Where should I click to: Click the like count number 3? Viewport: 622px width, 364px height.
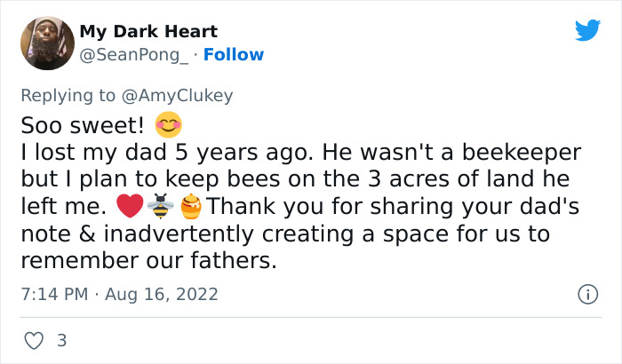pyautogui.click(x=61, y=340)
